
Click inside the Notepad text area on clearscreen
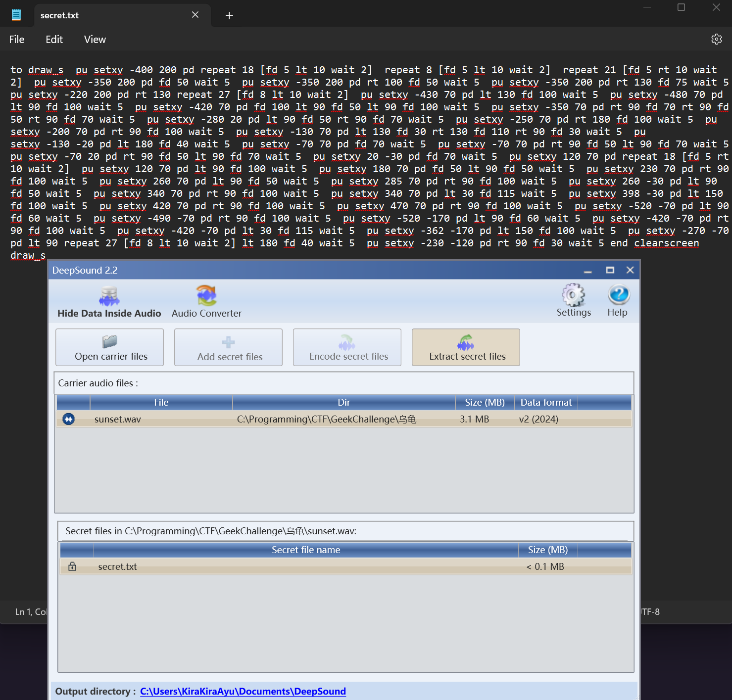(x=666, y=243)
